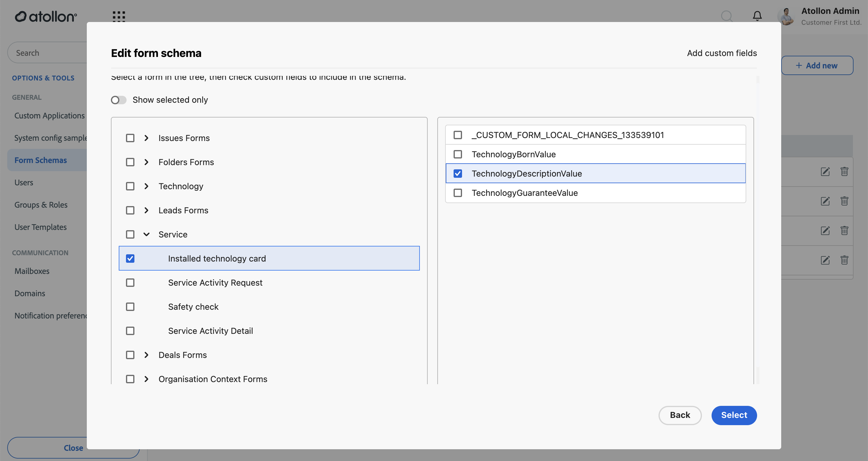Expand the Issues Forms node
Image resolution: width=868 pixels, height=461 pixels.
(146, 138)
